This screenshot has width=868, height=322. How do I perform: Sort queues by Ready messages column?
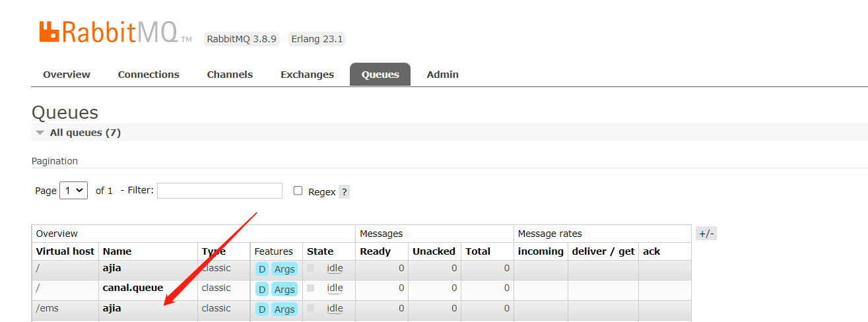375,251
